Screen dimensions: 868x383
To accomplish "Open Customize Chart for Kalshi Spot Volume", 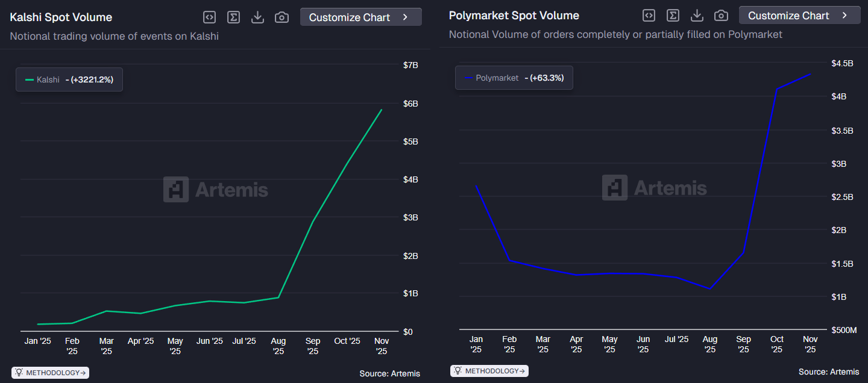I will pos(361,17).
